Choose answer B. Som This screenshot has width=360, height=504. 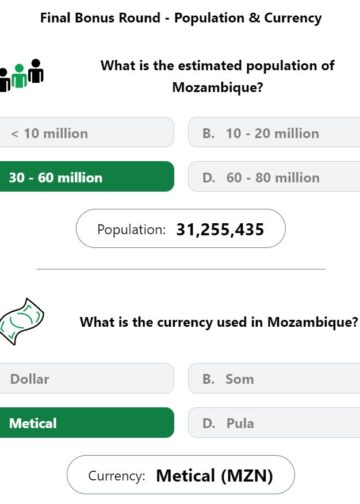tap(274, 378)
